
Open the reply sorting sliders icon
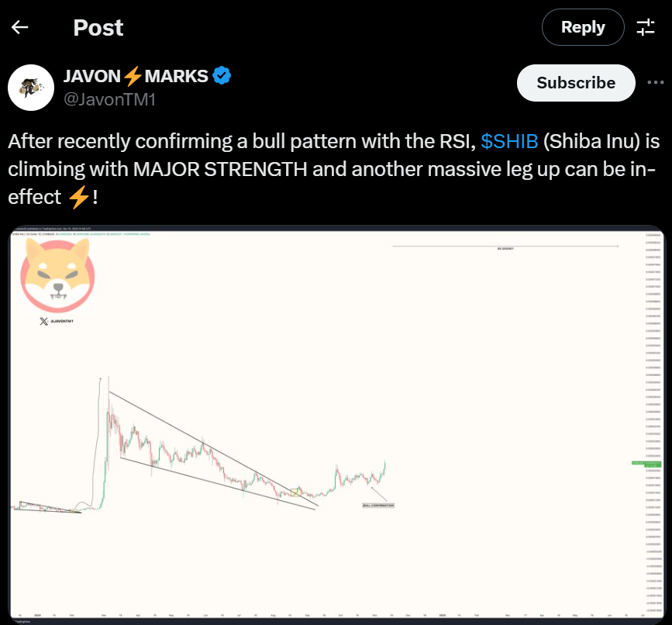coord(646,28)
